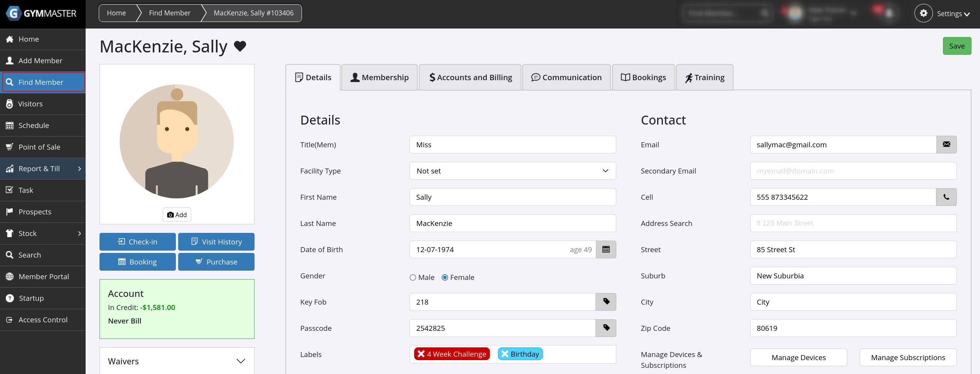Open the Settings gear icon
980x374 pixels.
tap(923, 13)
